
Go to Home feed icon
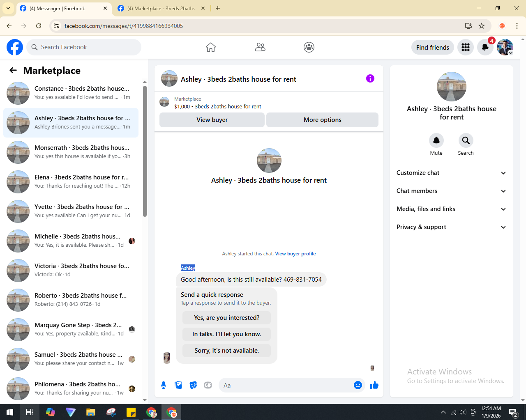pyautogui.click(x=211, y=47)
